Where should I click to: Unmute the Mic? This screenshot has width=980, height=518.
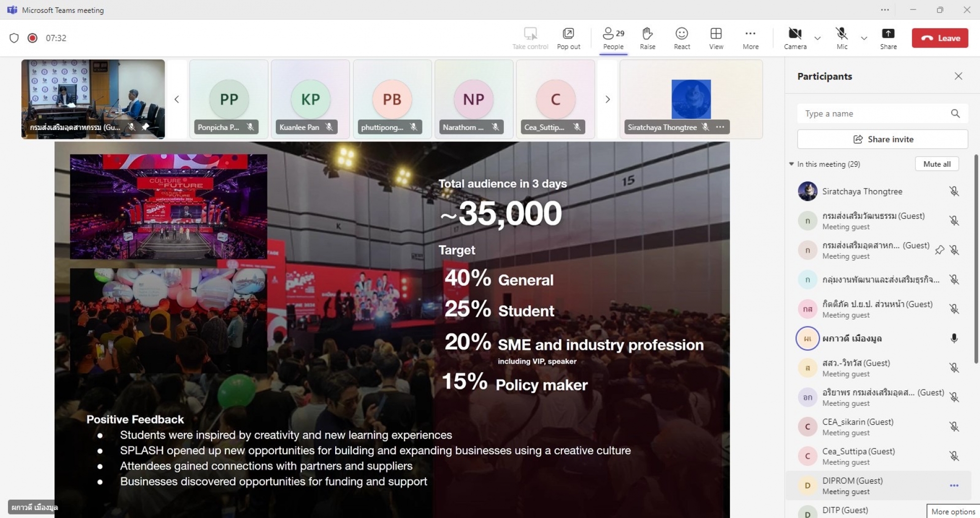point(842,38)
